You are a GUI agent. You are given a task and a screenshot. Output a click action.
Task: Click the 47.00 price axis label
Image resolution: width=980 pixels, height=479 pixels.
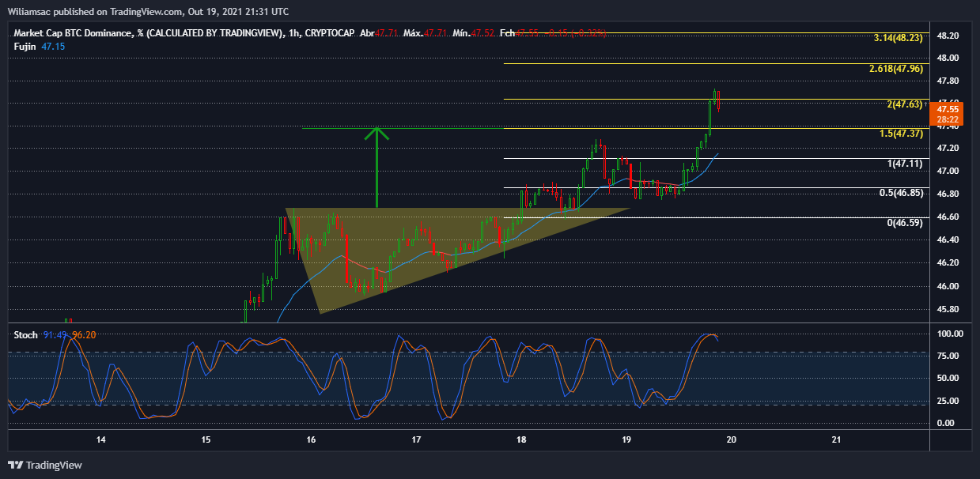tap(948, 172)
